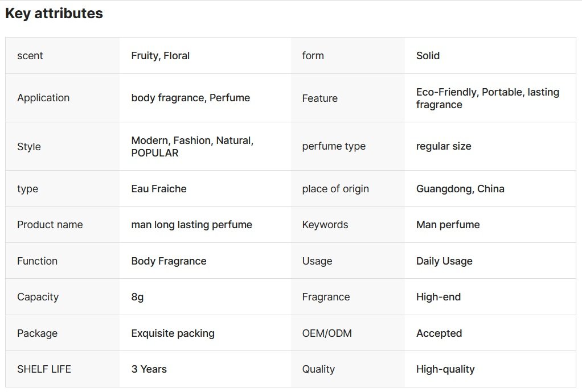
Task: Click the 'High-quality' quality value
Action: [445, 369]
